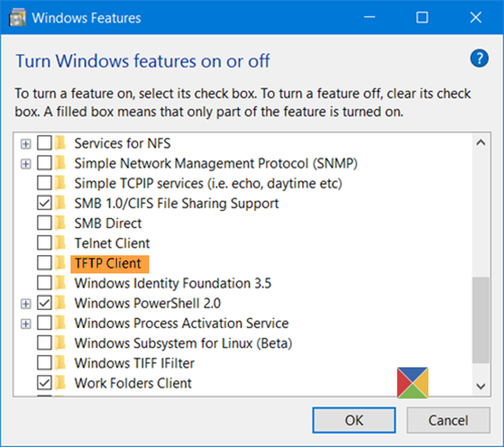Select the Simple TCPIP services item

click(x=208, y=183)
